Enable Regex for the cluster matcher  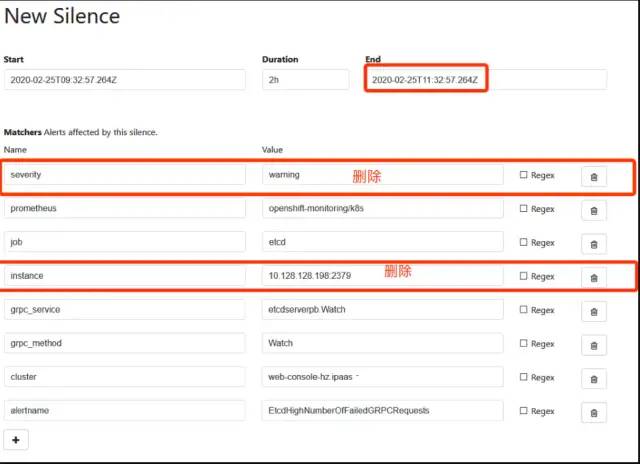[x=524, y=377]
